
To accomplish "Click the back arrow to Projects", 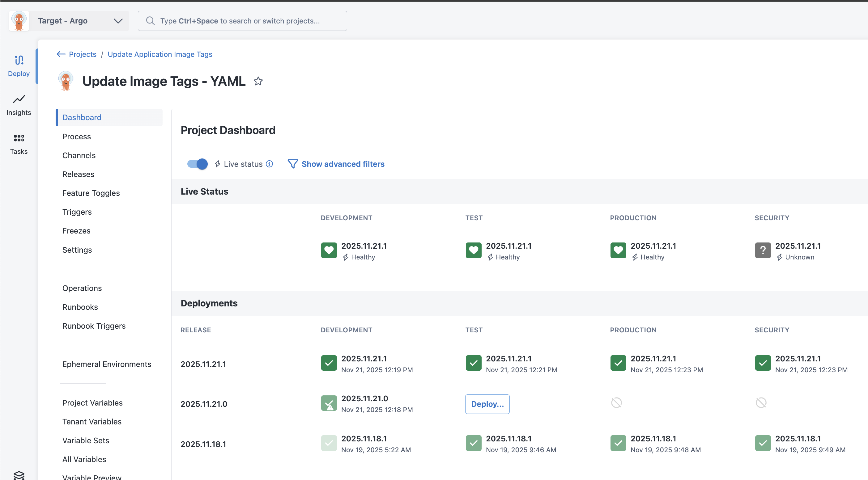I will point(61,54).
